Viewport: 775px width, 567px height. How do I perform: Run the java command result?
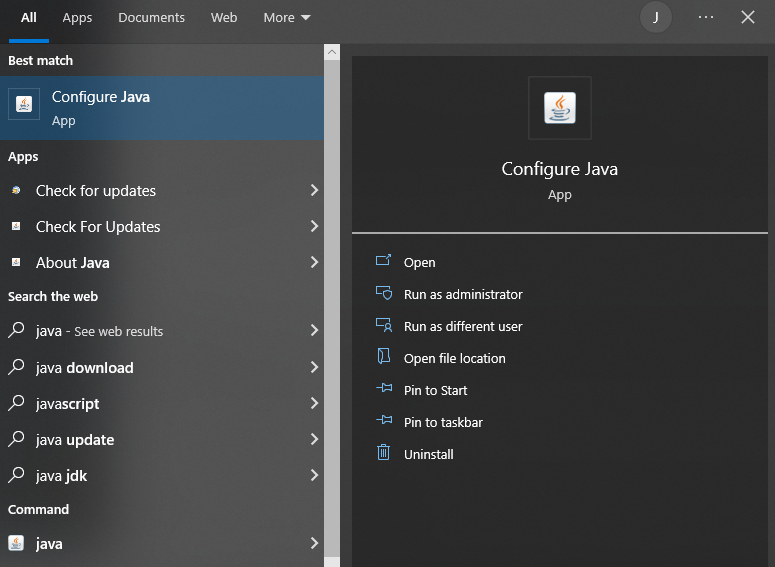click(162, 544)
